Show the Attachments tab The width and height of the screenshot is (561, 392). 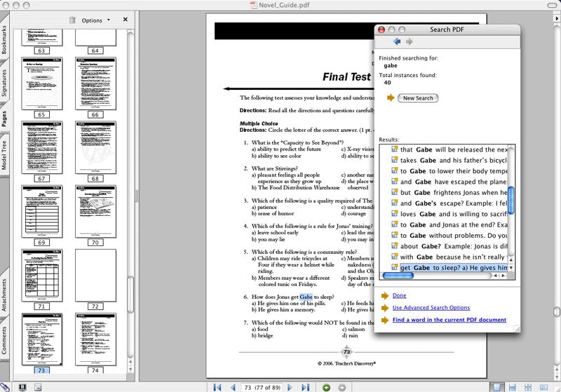pyautogui.click(x=5, y=293)
